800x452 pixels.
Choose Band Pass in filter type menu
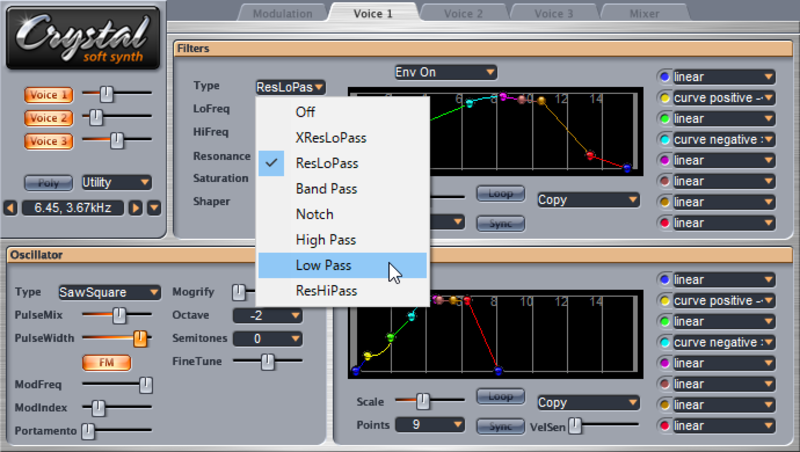tap(342, 189)
